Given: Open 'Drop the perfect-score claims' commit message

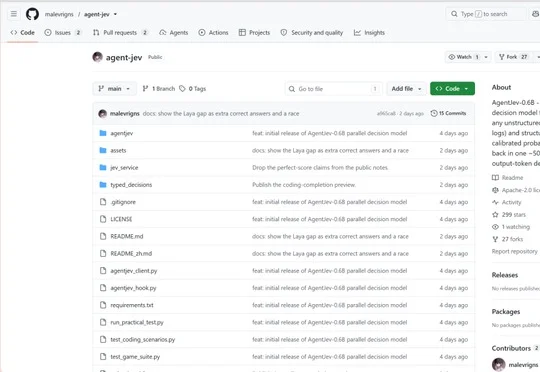Looking at the screenshot, I should [x=320, y=168].
